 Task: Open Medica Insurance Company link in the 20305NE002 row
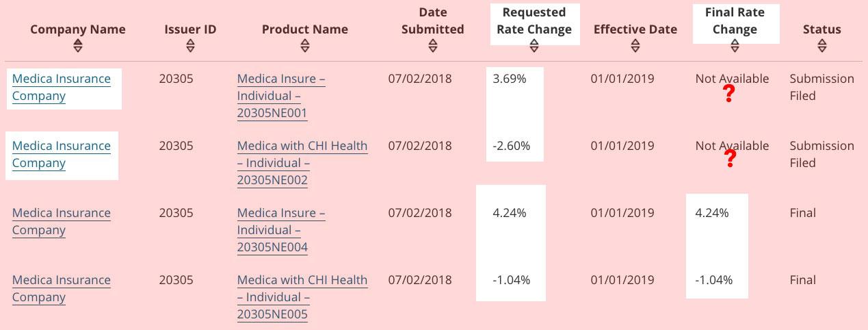[62, 154]
